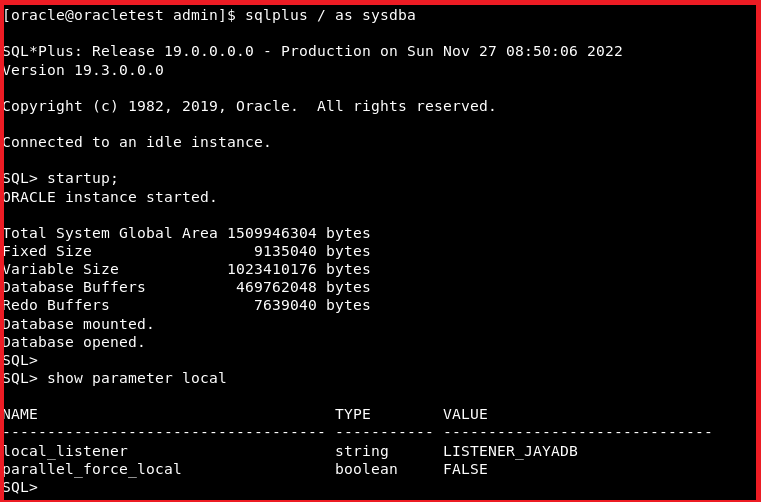Click the 'Database mounted.' line

pos(78,324)
